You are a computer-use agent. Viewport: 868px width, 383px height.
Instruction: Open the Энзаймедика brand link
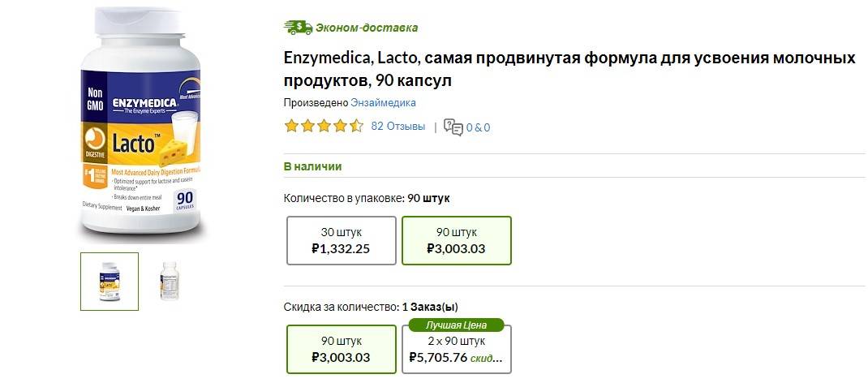point(383,103)
